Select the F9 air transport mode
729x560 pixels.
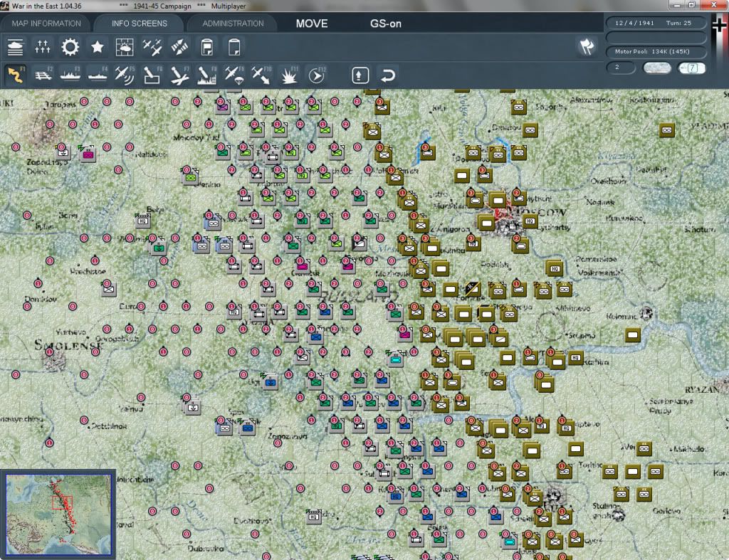click(234, 75)
